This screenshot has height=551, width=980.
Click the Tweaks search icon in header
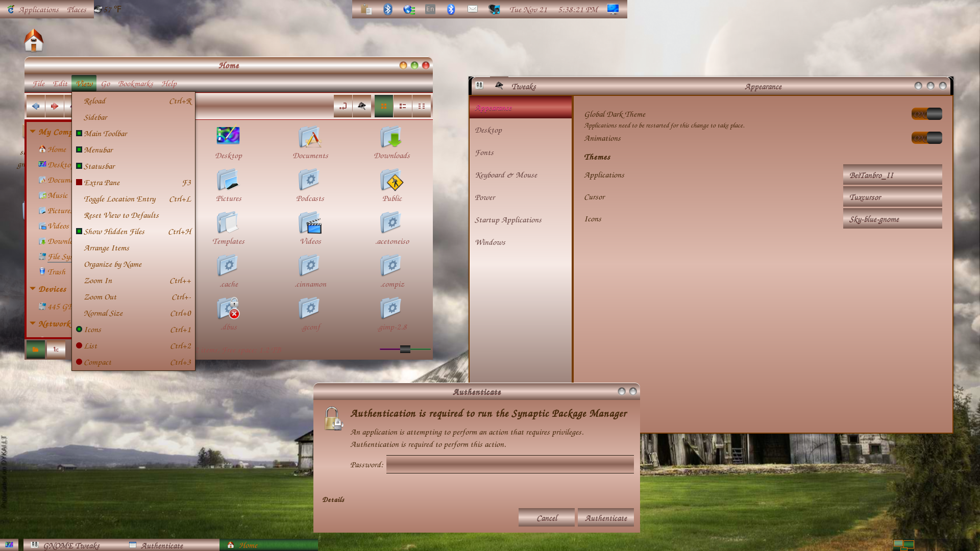[499, 86]
